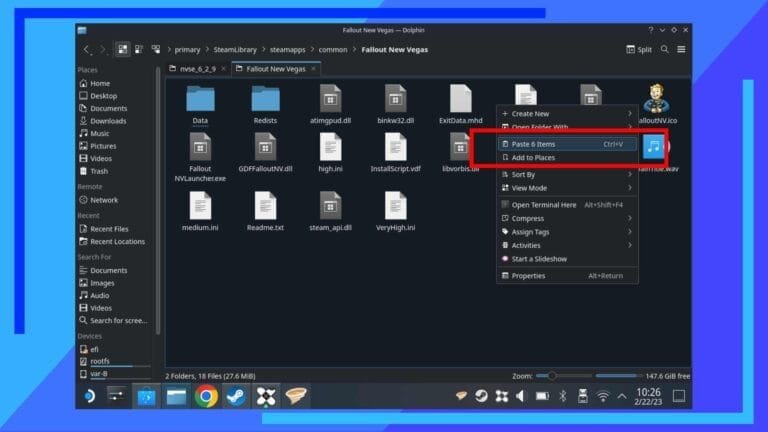
Task: Choose Start a Slideshow
Action: (x=567, y=259)
